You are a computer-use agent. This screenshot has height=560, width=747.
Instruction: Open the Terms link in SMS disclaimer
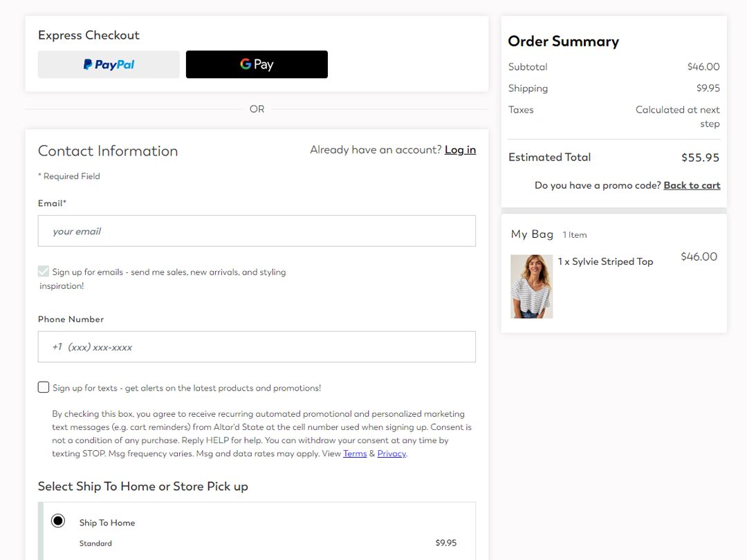pyautogui.click(x=355, y=454)
